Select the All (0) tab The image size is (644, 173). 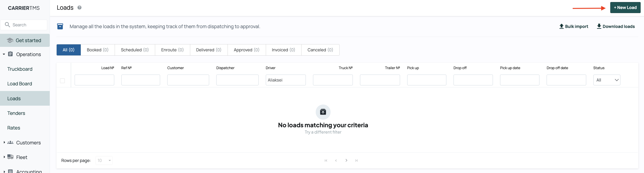tap(69, 50)
